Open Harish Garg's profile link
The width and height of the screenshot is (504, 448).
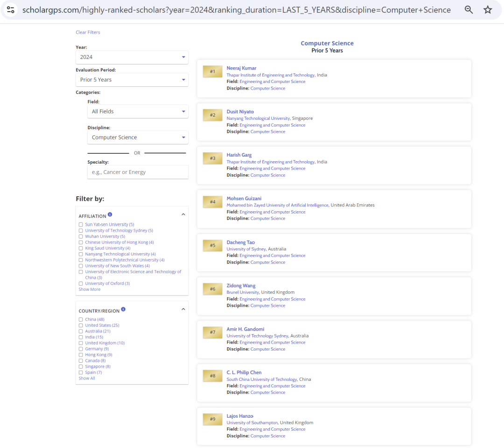coord(239,155)
